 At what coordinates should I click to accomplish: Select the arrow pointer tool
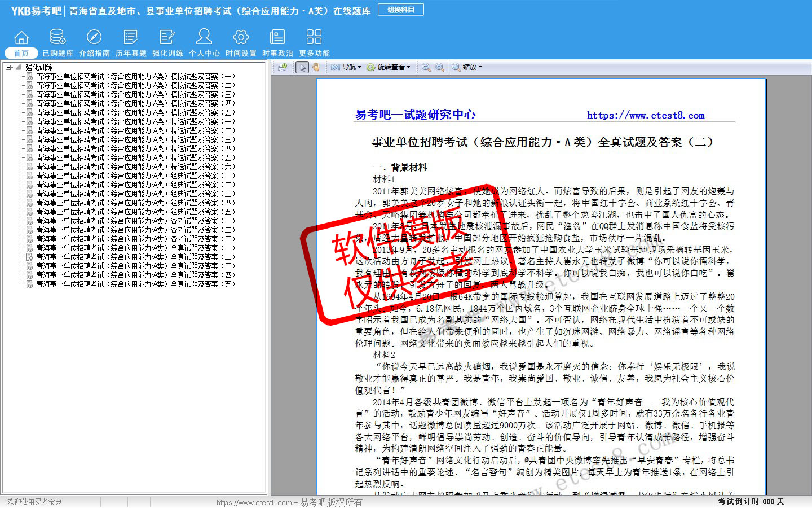302,67
